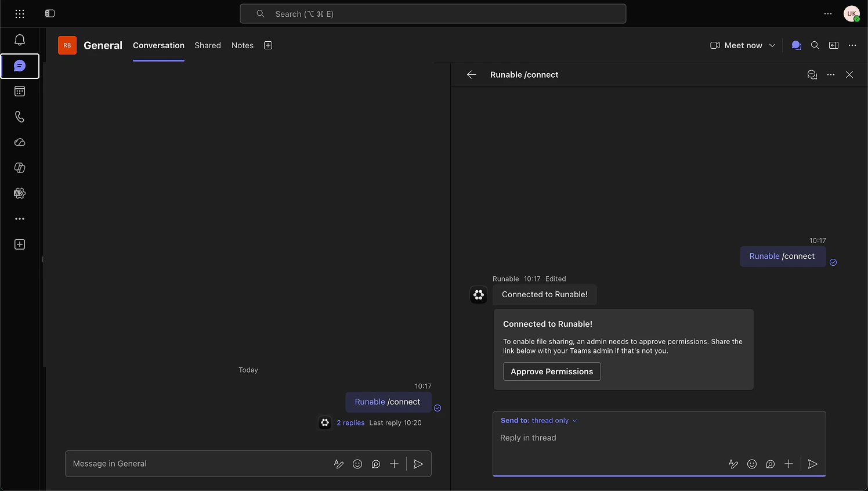Open the UK profile avatar menu
868x491 pixels.
(852, 13)
